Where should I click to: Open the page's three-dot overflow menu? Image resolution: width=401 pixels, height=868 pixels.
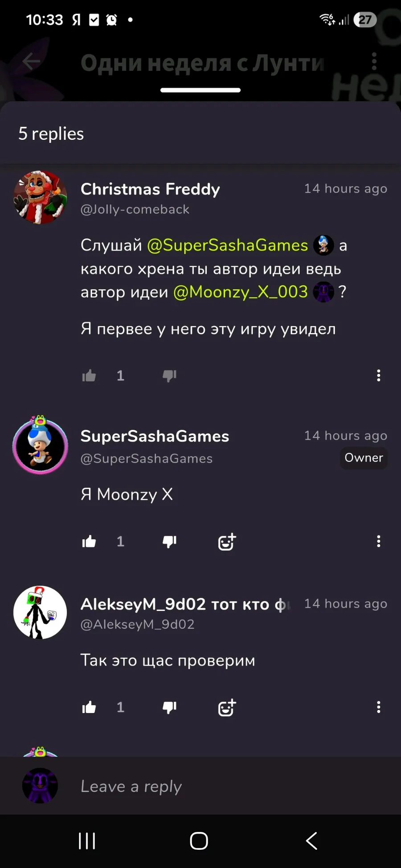pos(374,61)
